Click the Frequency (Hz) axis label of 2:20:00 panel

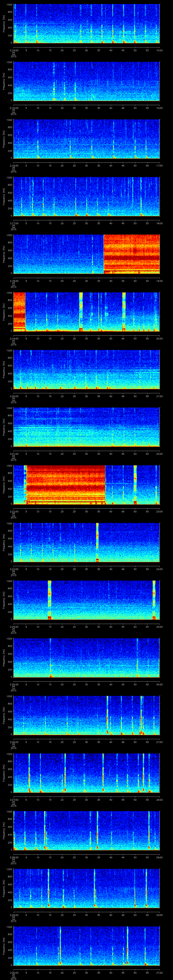tap(4, 369)
